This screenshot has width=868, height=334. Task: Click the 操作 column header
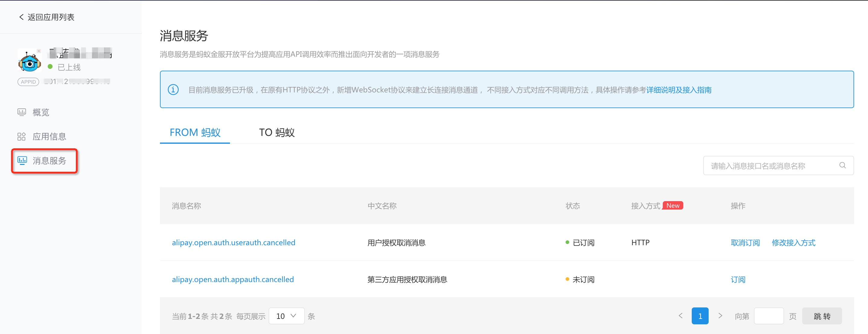[738, 206]
